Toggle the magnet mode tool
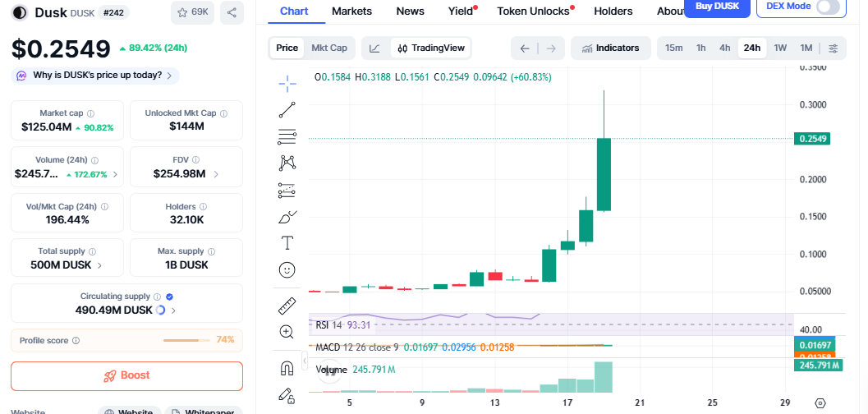 click(287, 369)
